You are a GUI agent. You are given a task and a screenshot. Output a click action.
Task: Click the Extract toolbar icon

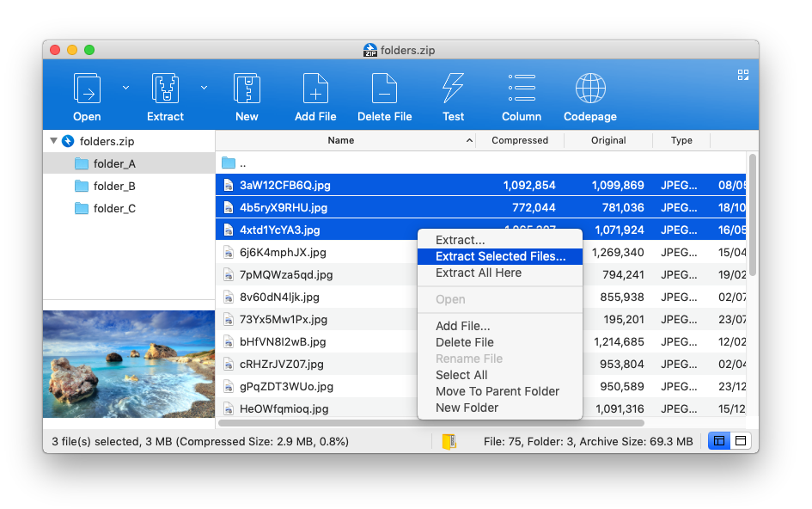click(165, 89)
